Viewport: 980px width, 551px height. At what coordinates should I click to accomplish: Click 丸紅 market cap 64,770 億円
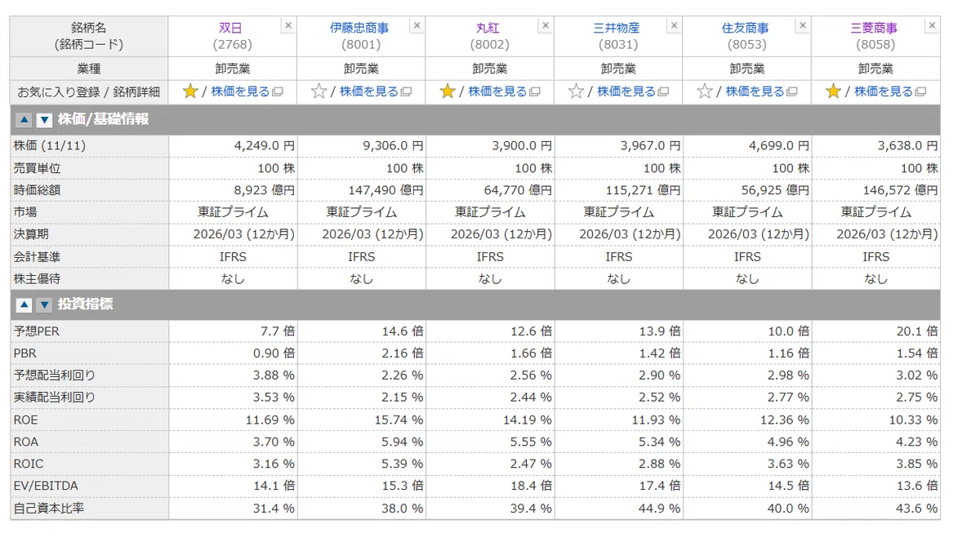519,190
